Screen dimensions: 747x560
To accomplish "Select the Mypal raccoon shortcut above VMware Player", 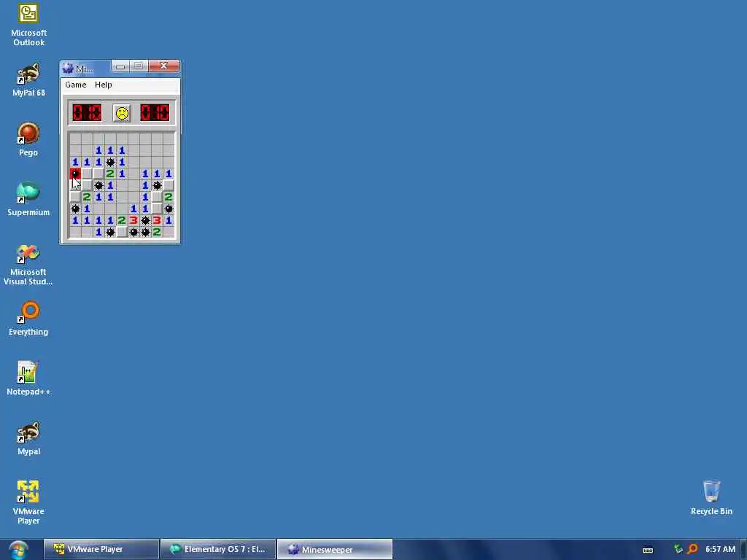I will pos(28,438).
